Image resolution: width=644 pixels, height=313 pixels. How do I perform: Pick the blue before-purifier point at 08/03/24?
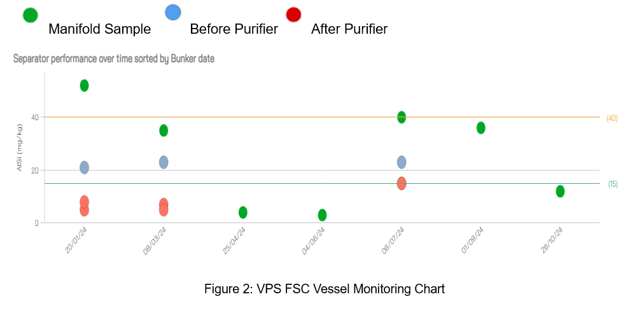click(164, 162)
